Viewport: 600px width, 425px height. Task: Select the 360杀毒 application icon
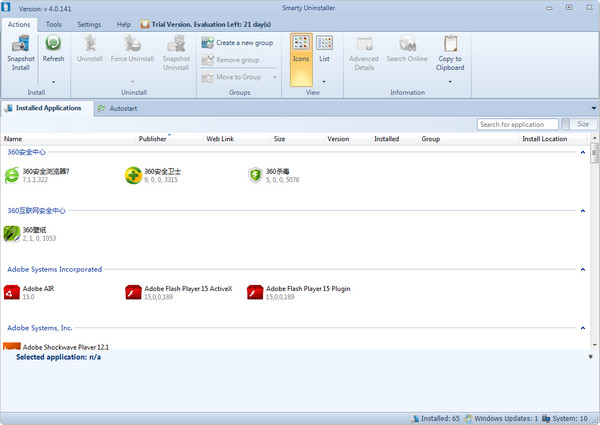coord(256,176)
